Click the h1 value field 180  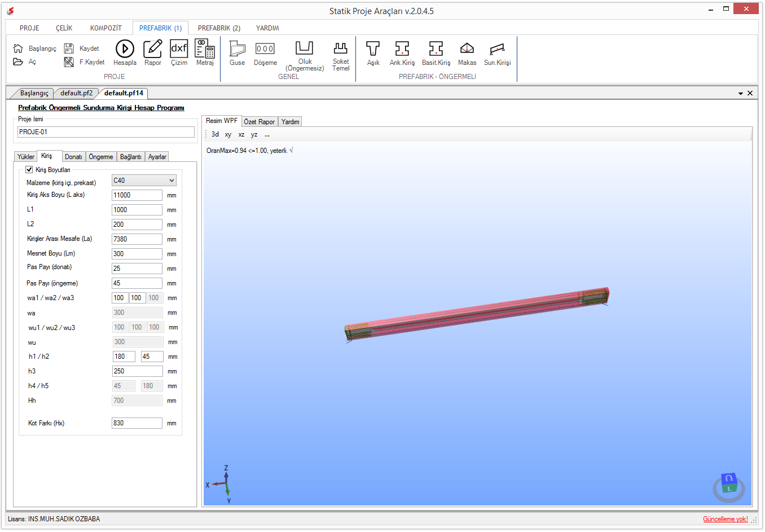(x=124, y=357)
